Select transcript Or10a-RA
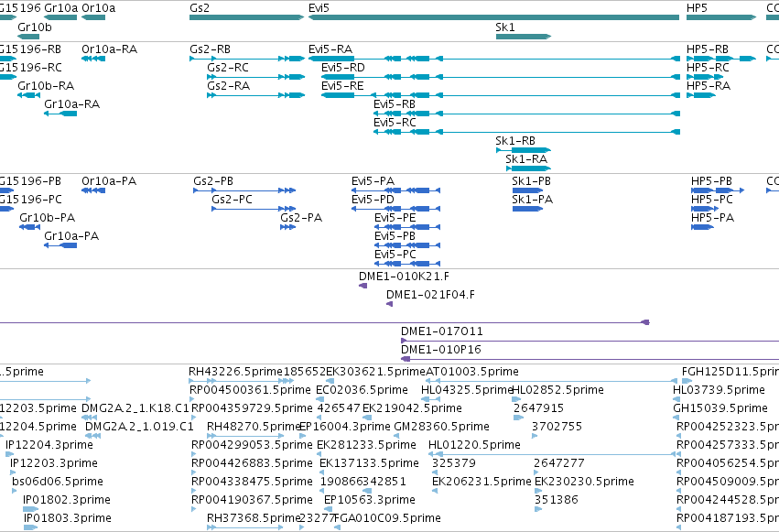Viewport: 779px width, 532px height. [x=93, y=59]
